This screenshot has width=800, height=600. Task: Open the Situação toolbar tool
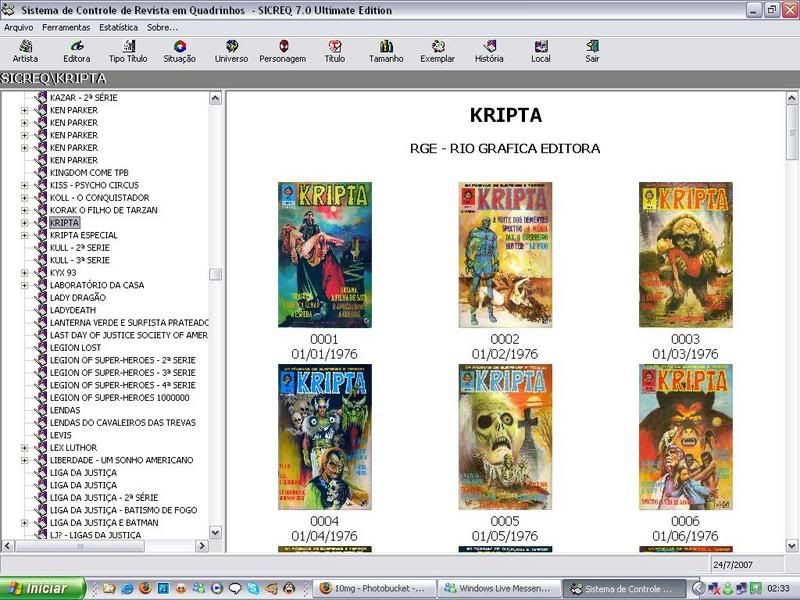(180, 51)
